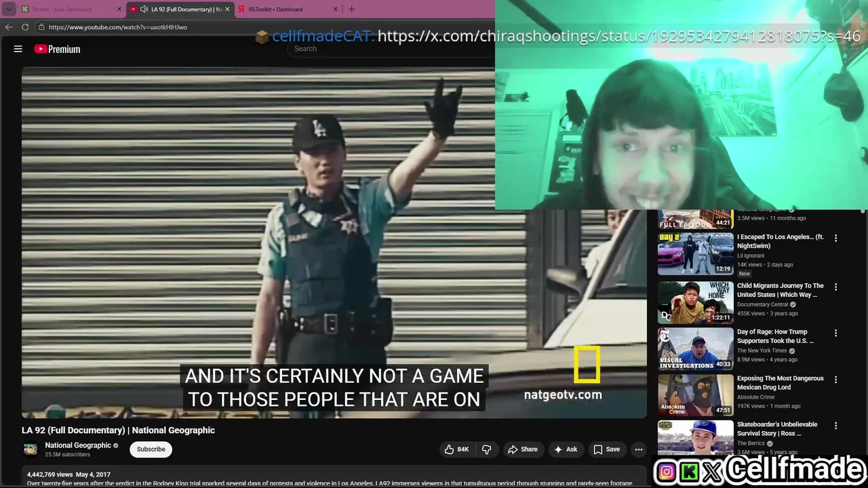
Task: Close the IRLToolkit Dashboard tab
Action: (335, 9)
